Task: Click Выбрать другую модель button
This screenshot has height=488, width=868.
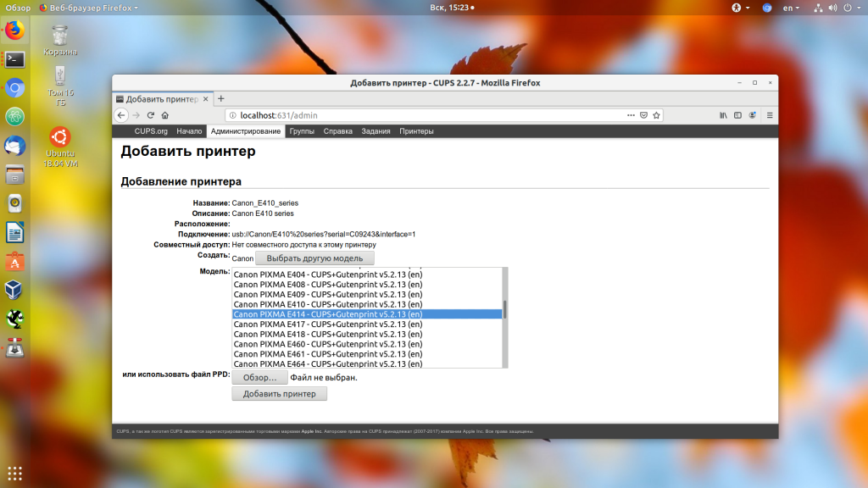Action: 314,258
